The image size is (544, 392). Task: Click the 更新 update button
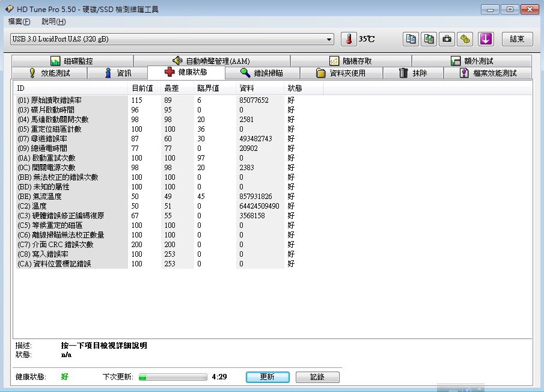click(267, 377)
